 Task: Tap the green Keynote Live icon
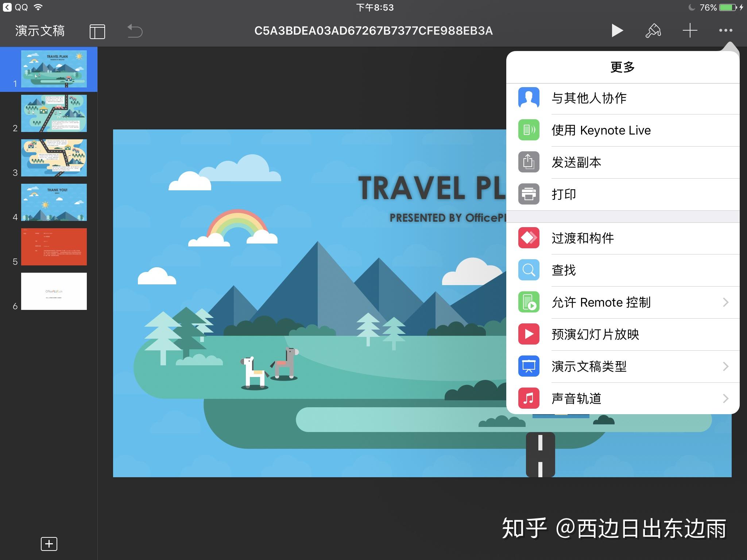tap(529, 130)
